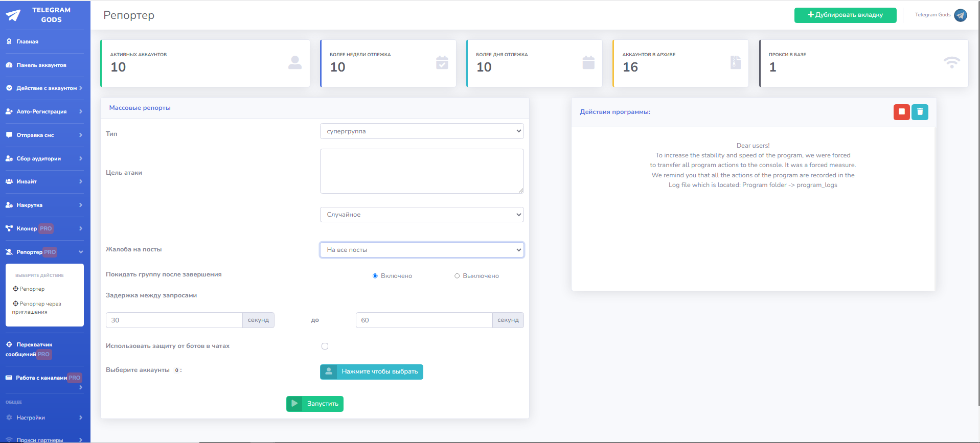The image size is (980, 443).
Task: Collapse the Репортер PRO submenu
Action: point(81,252)
